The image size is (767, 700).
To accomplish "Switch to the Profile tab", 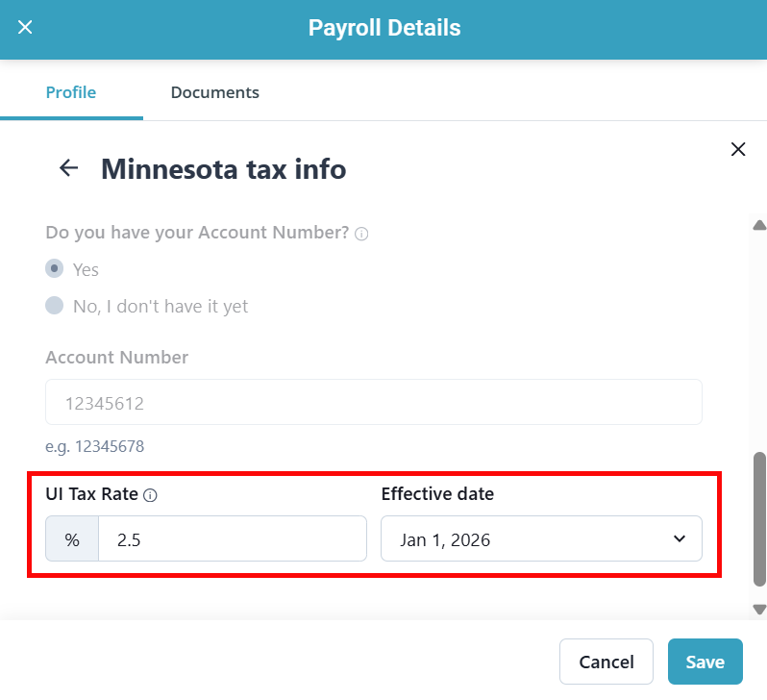I will (71, 93).
